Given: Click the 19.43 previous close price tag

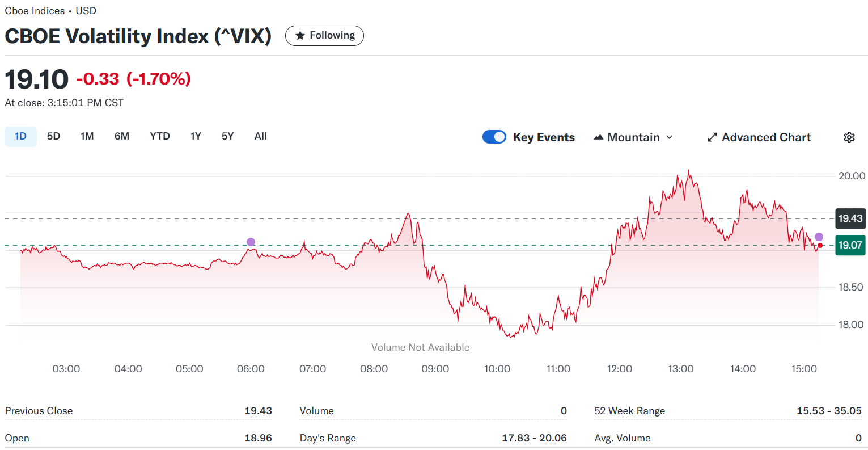Looking at the screenshot, I should tap(850, 218).
